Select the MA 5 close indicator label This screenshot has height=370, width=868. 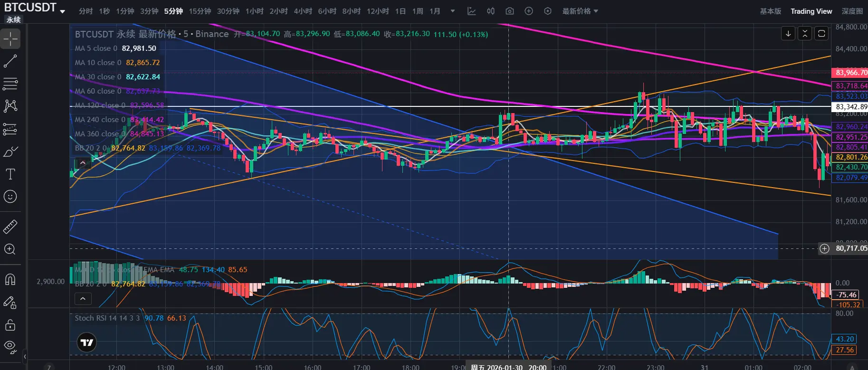pos(96,48)
